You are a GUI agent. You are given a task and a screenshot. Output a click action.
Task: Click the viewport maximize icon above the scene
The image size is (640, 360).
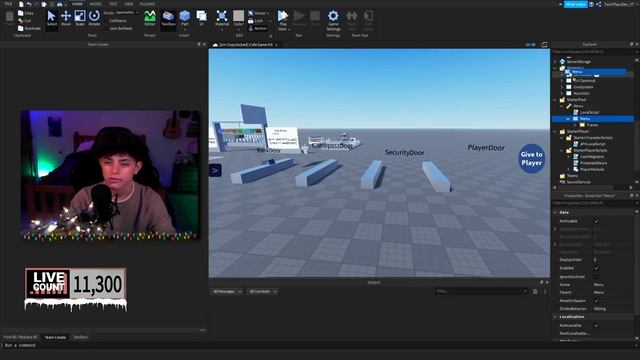pyautogui.click(x=544, y=44)
